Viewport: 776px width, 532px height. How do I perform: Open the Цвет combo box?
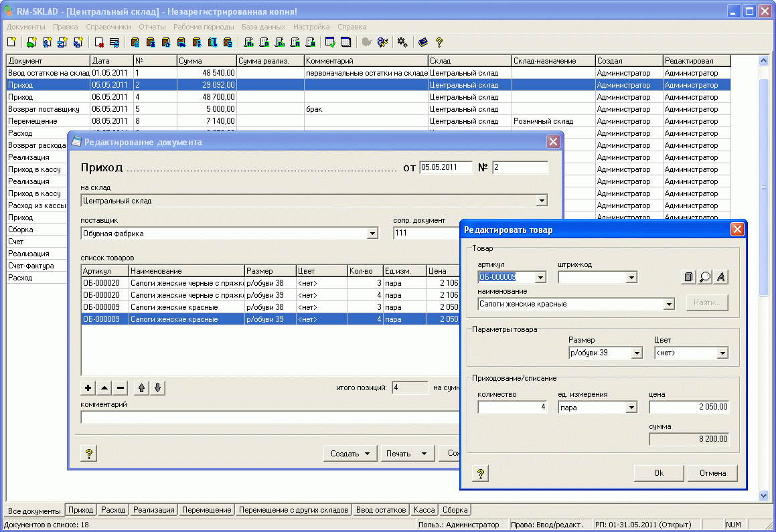click(722, 353)
